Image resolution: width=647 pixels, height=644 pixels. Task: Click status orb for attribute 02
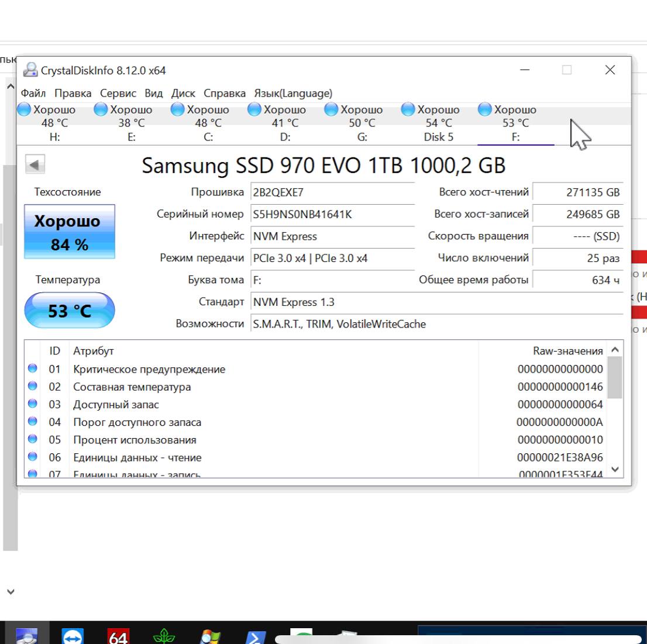click(x=33, y=385)
